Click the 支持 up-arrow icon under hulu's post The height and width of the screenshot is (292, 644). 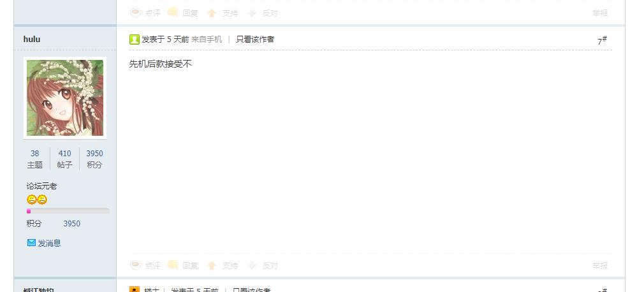212,266
